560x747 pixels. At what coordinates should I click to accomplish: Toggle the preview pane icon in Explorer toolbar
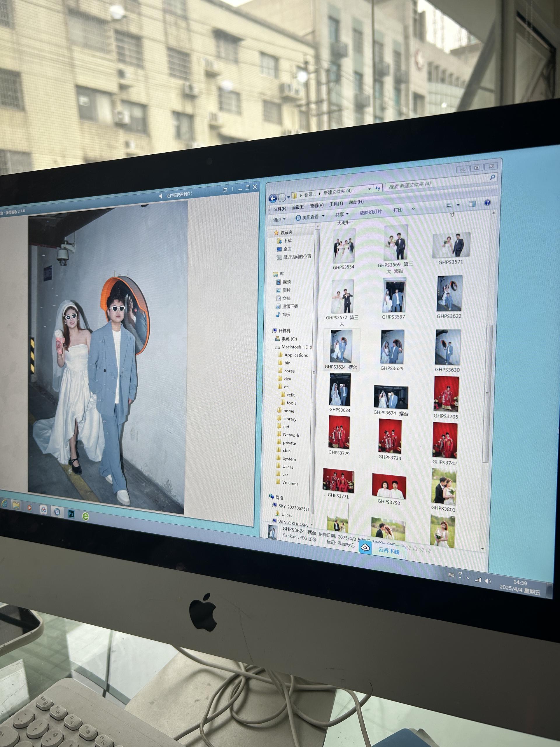pos(472,204)
